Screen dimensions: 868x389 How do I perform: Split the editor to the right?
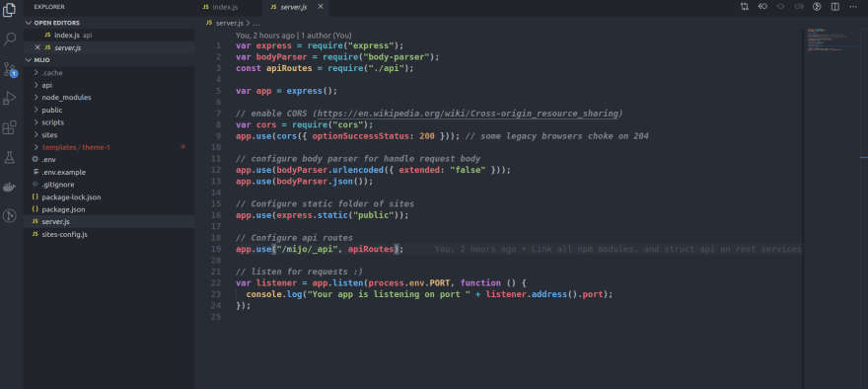[834, 7]
